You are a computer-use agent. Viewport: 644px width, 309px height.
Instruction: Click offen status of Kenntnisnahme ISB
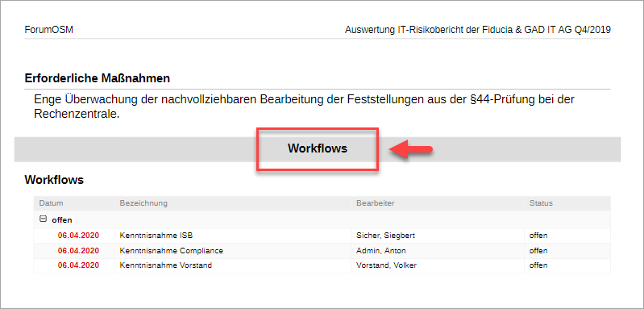538,236
